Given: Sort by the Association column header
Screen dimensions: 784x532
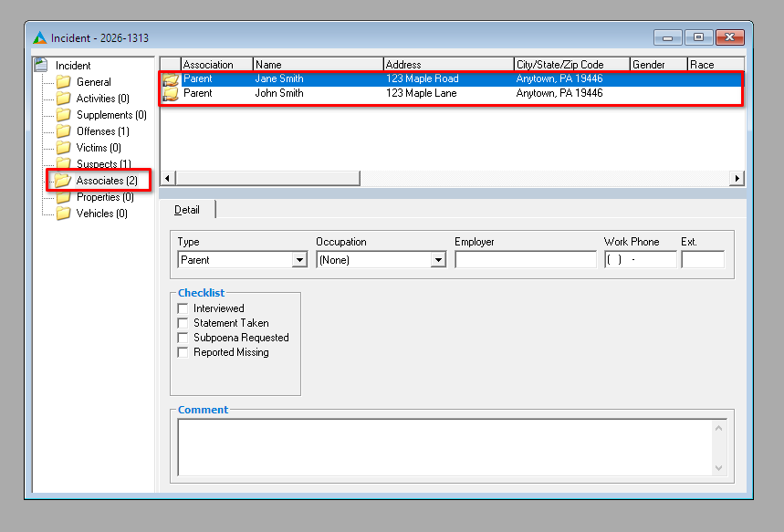Looking at the screenshot, I should coord(216,65).
